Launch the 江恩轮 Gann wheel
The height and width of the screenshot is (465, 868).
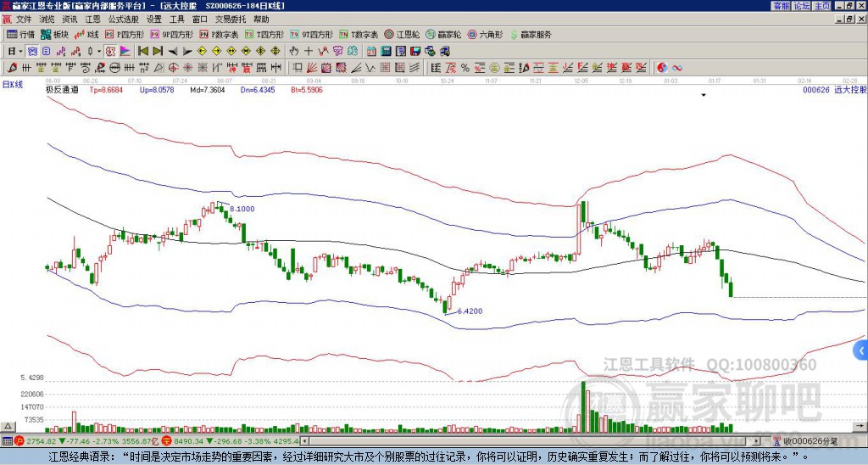coord(403,34)
